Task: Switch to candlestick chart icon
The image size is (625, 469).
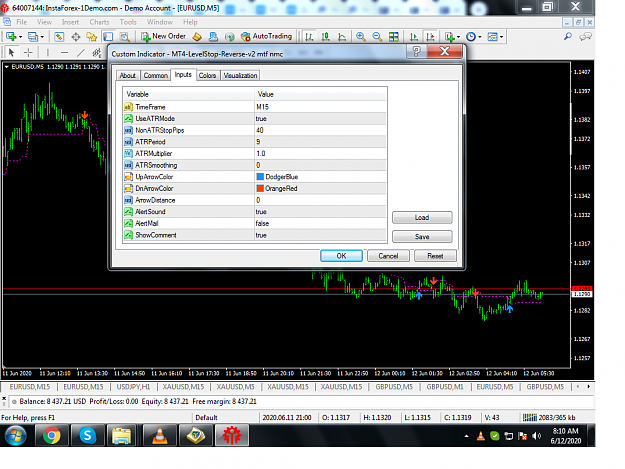Action: (326, 37)
